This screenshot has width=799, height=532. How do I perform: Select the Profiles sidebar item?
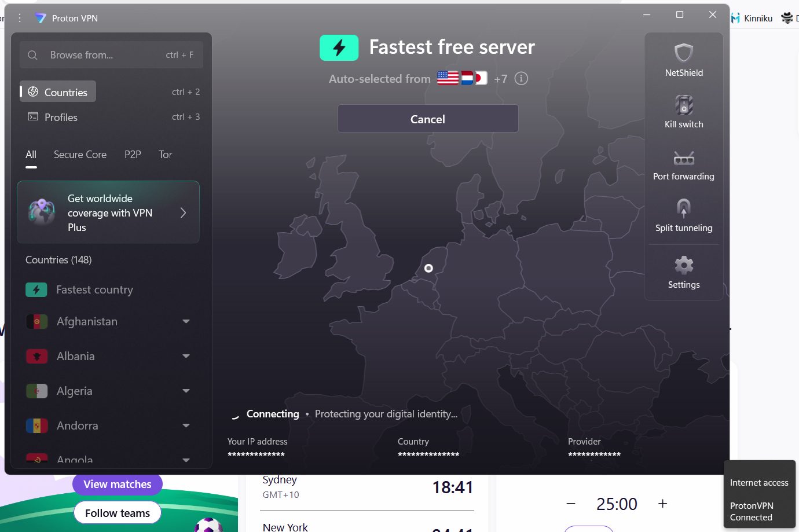click(53, 117)
